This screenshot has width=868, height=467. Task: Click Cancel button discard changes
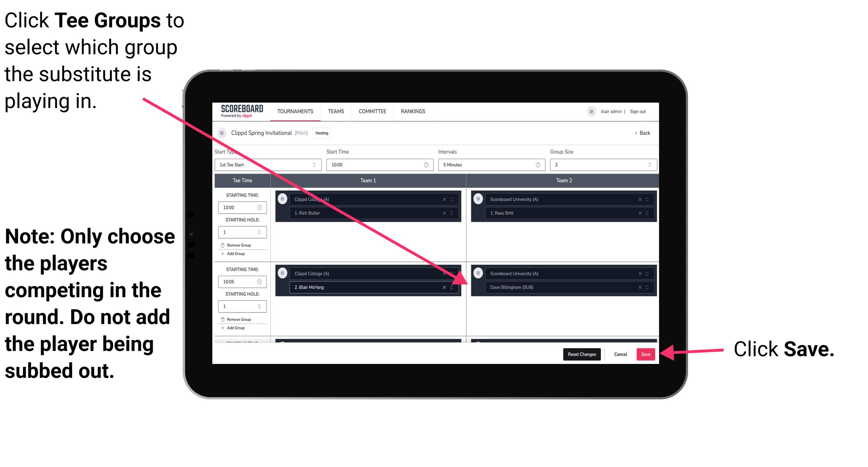[620, 354]
